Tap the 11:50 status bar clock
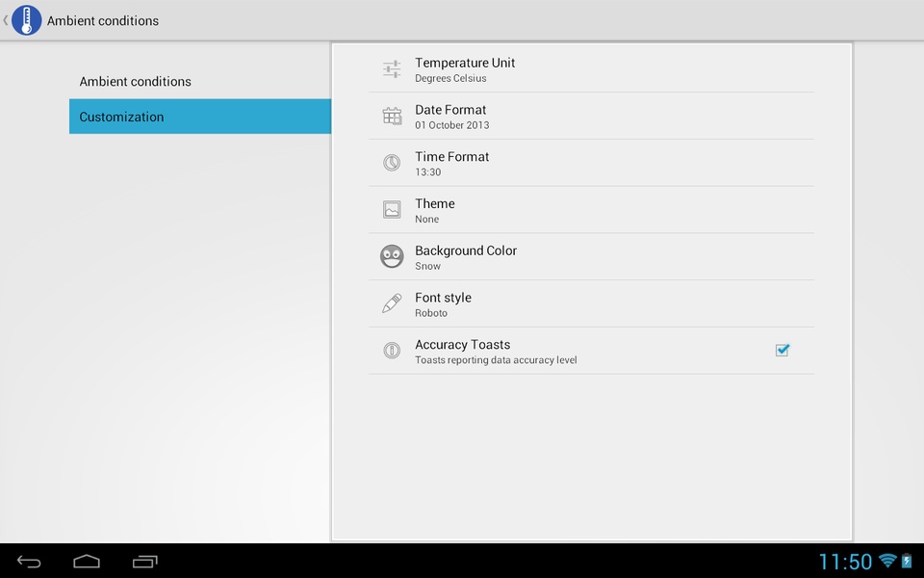This screenshot has height=578, width=924. (x=845, y=562)
